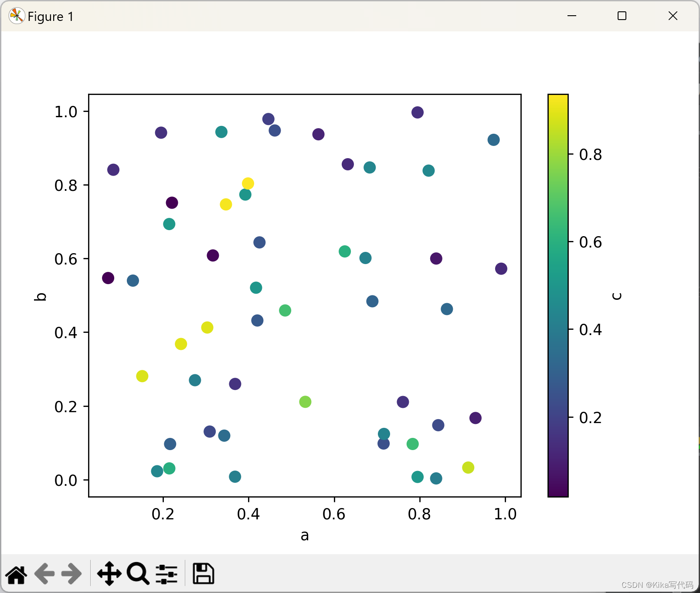This screenshot has width=700, height=593.
Task: Activate the Zoom to rectangle magnifier tool
Action: click(138, 573)
